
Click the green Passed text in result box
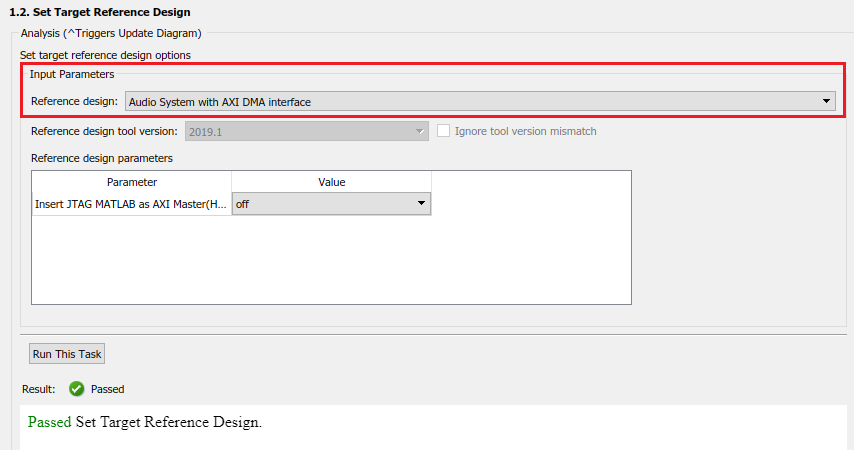(50, 422)
